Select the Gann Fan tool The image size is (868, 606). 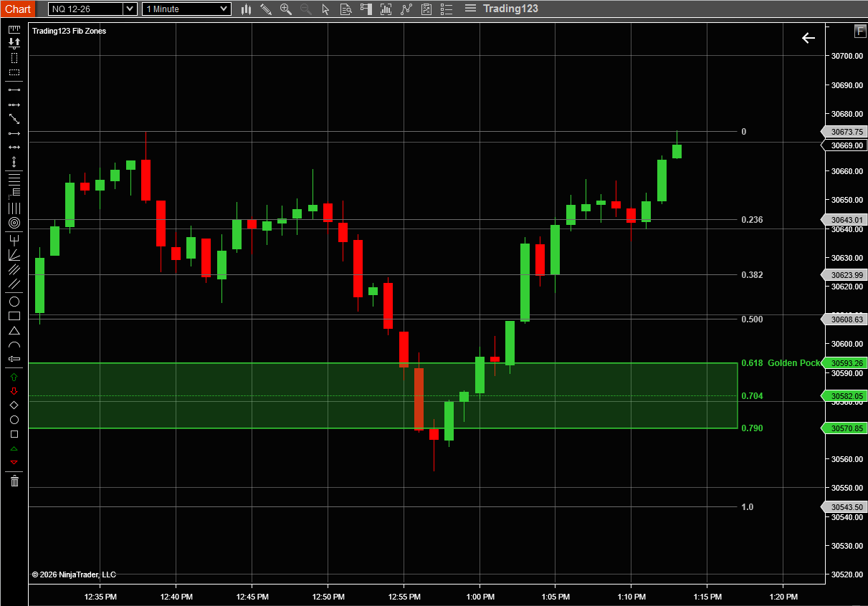point(14,254)
